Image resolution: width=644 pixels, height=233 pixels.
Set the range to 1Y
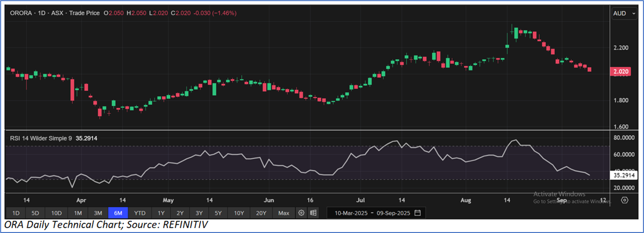pos(161,213)
